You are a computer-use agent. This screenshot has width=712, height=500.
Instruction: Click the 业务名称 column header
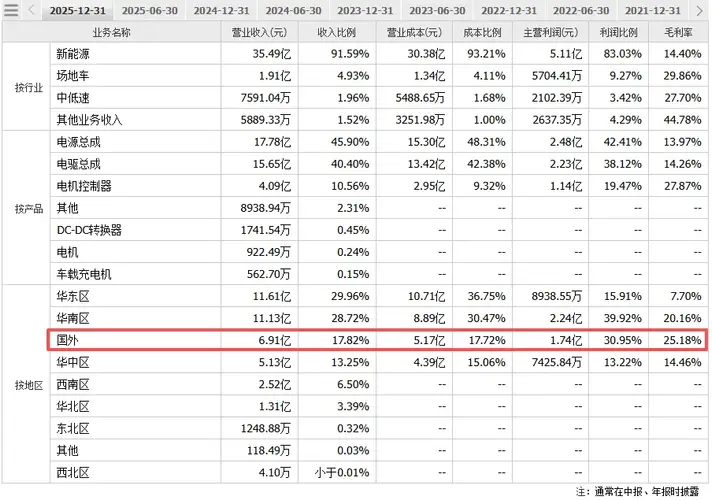(112, 32)
